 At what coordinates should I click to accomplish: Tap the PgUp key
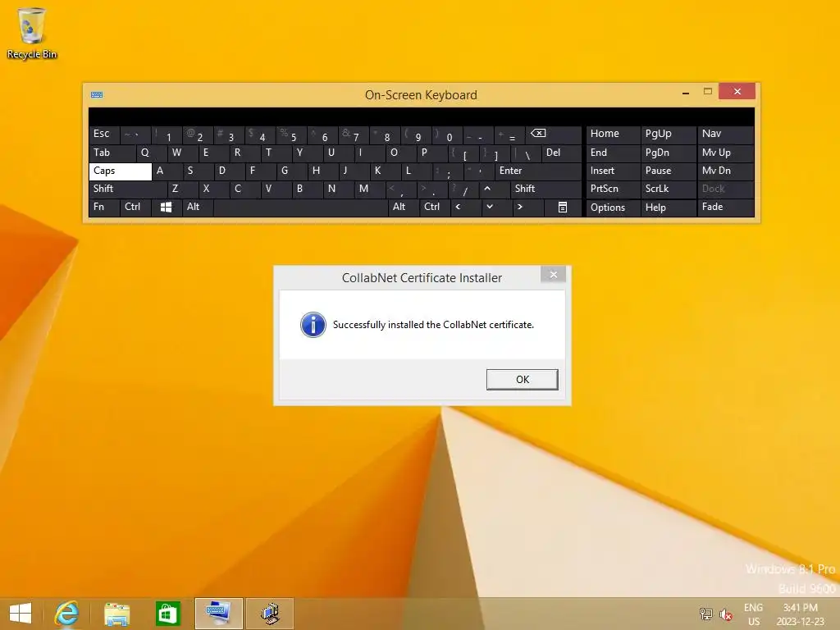668,134
